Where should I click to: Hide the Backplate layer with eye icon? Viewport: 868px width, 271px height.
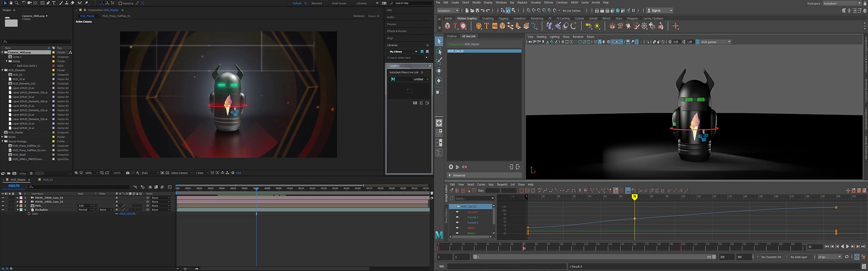[3, 210]
